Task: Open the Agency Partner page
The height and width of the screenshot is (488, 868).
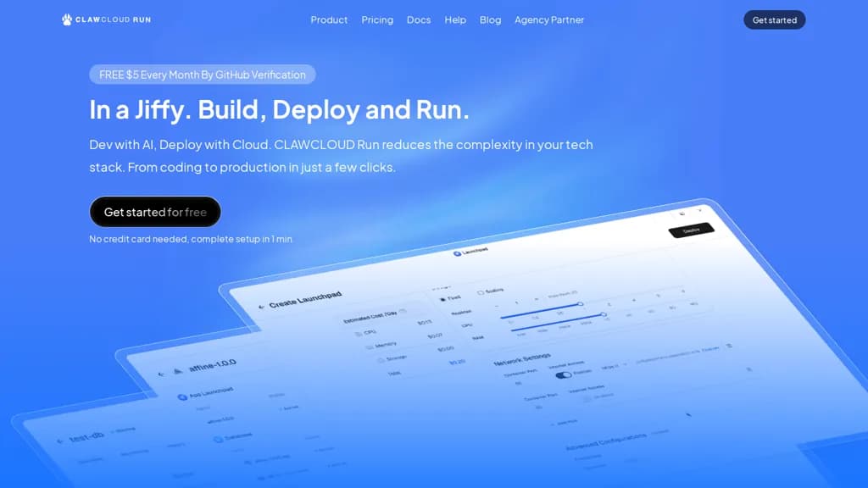Action: point(549,20)
